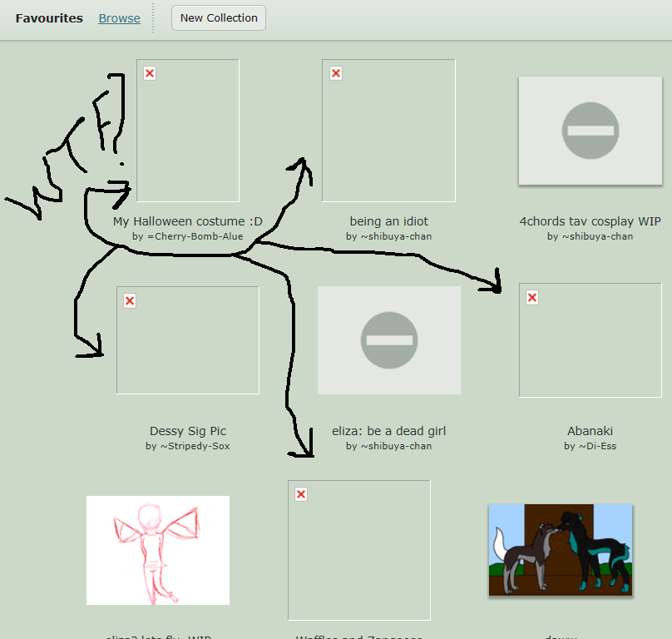
Task: Click broken image icon in bottom center thumbnail
Action: point(301,494)
